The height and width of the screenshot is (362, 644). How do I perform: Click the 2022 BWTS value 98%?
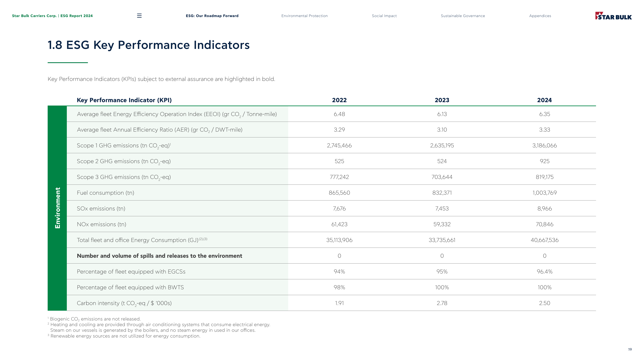point(339,287)
